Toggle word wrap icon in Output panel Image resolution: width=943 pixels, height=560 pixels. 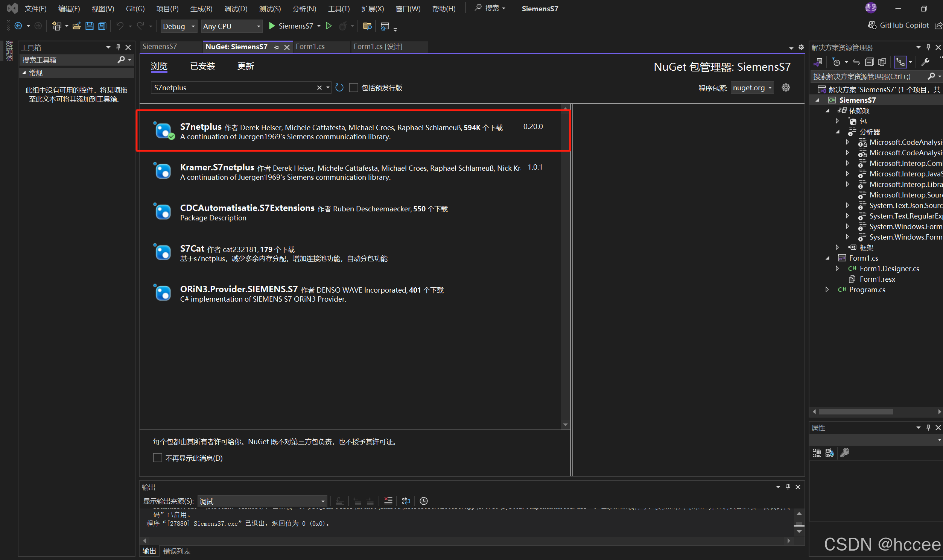point(406,501)
